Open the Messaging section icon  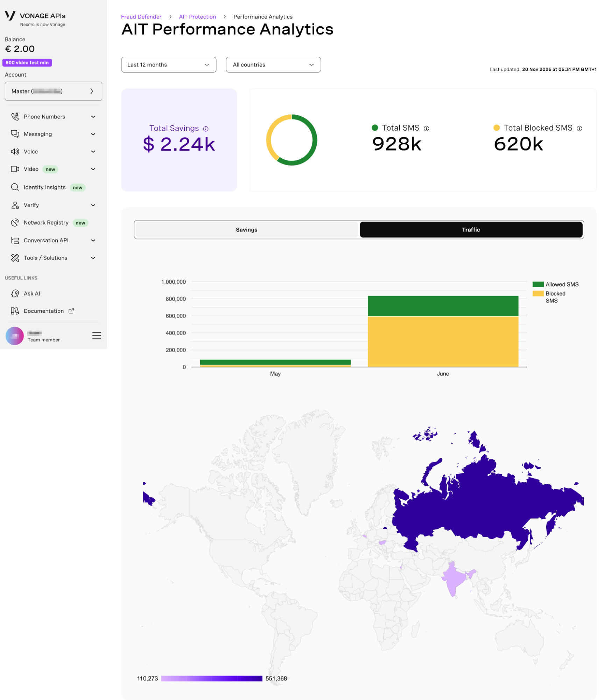pos(15,134)
